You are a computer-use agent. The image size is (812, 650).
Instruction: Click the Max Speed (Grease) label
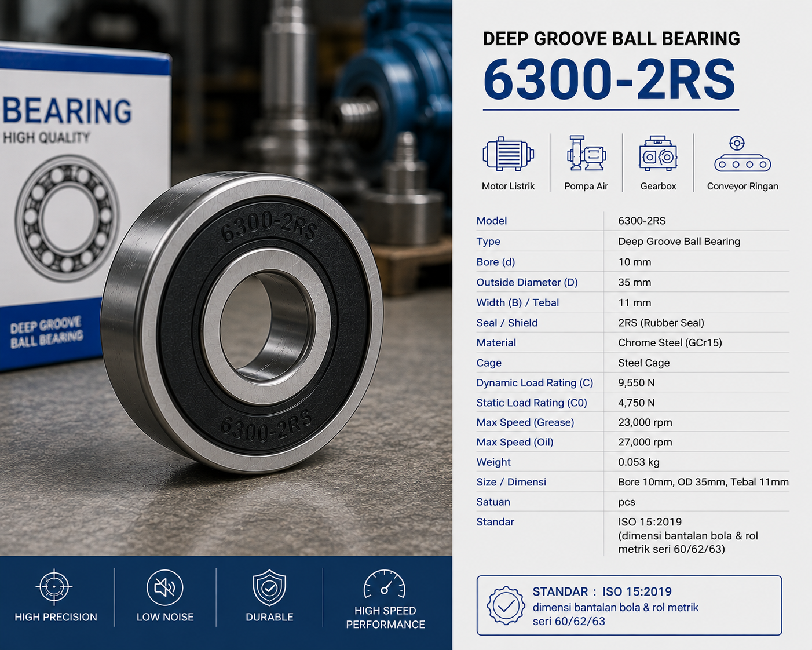(525, 422)
